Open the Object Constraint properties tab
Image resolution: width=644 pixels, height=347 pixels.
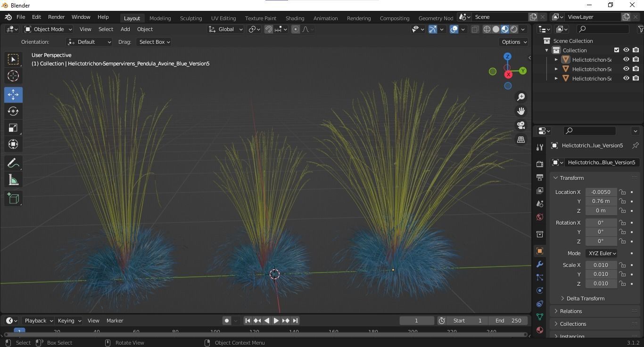(x=540, y=304)
